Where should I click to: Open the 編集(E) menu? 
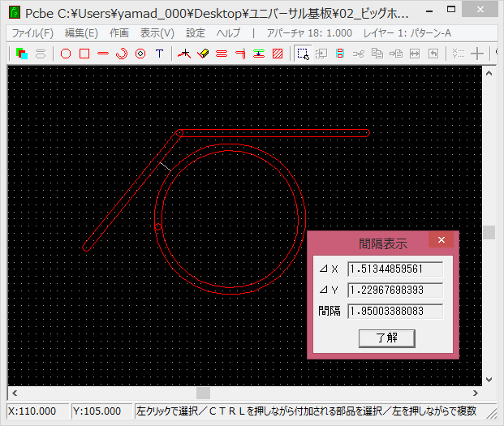pyautogui.click(x=81, y=33)
